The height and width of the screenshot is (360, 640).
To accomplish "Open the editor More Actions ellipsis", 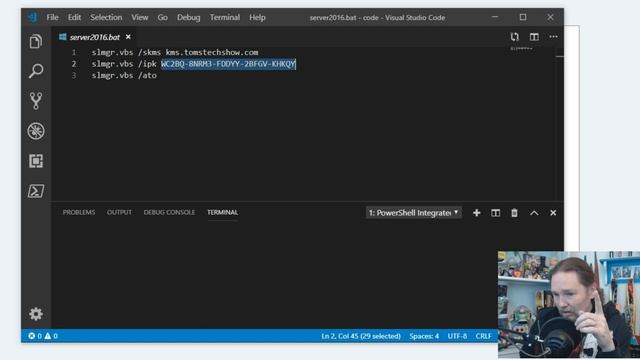I will [553, 37].
